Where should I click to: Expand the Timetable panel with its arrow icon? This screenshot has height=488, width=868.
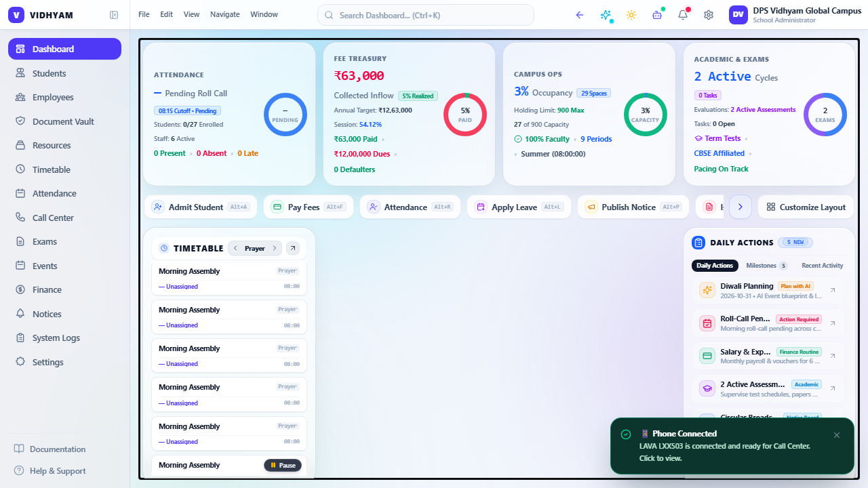(x=293, y=249)
